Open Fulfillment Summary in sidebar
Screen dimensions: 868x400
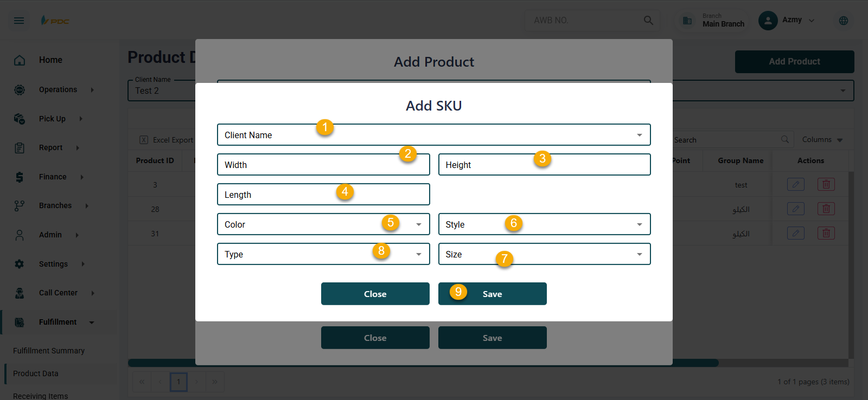click(x=49, y=351)
